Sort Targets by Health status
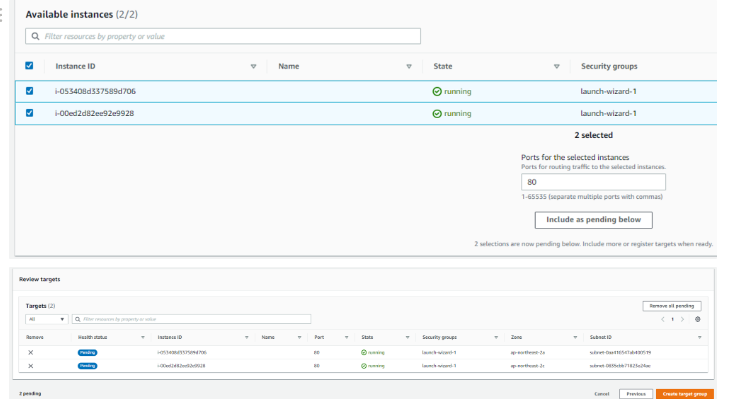This screenshot has height=399, width=740. click(143, 338)
